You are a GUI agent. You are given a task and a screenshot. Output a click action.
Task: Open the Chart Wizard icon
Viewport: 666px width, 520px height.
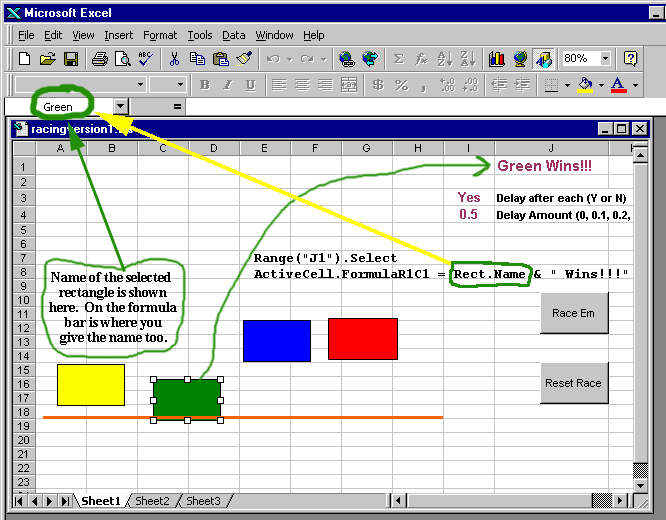tap(497, 59)
